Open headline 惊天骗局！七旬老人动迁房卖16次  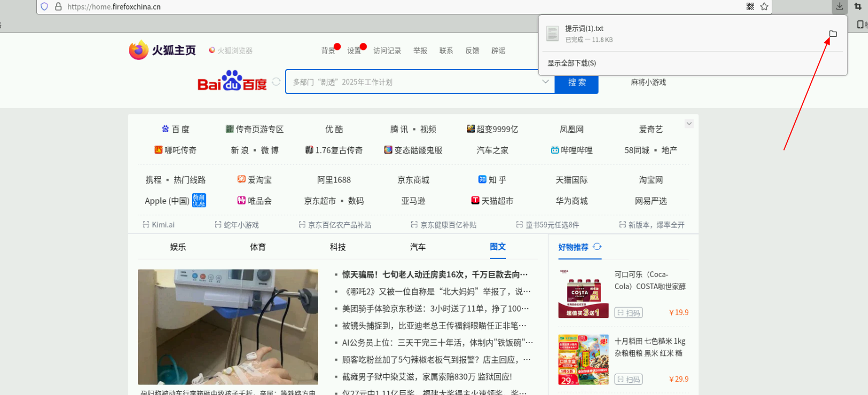[435, 275]
